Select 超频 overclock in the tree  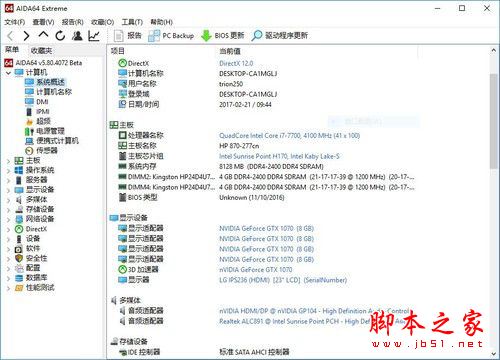tap(38, 121)
